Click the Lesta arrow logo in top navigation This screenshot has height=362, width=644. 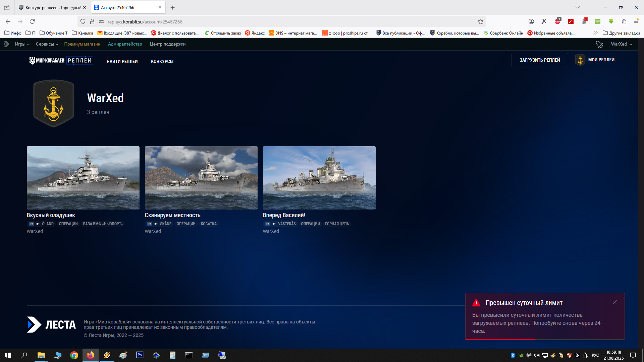6,44
